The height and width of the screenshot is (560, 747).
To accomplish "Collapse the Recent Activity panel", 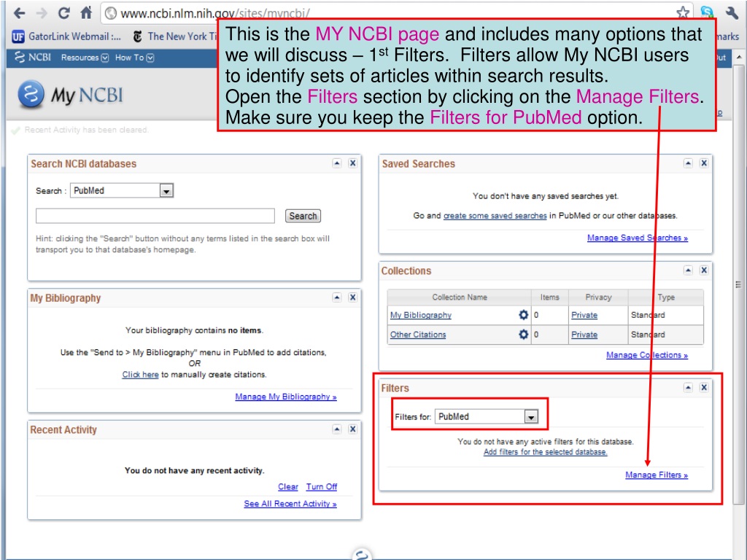I will [337, 429].
